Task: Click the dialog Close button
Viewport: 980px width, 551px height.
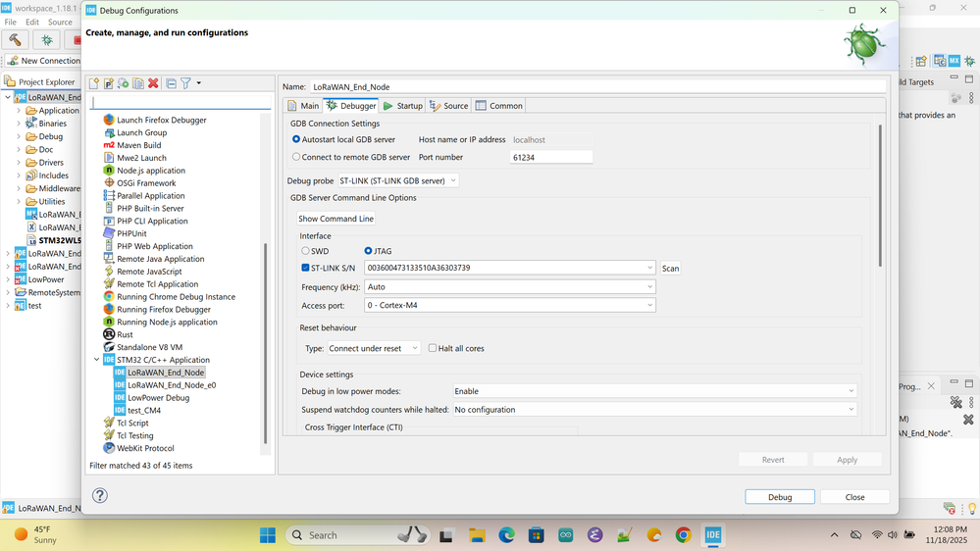Action: click(854, 497)
